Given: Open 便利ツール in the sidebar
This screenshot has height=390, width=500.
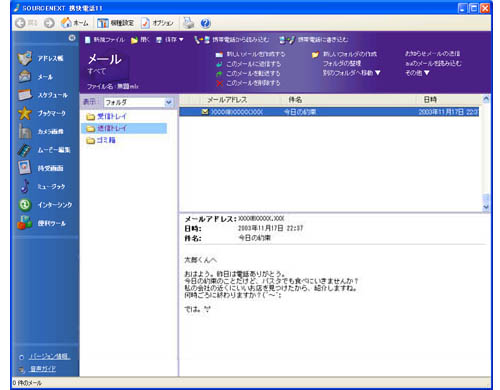Looking at the screenshot, I should pos(42,223).
